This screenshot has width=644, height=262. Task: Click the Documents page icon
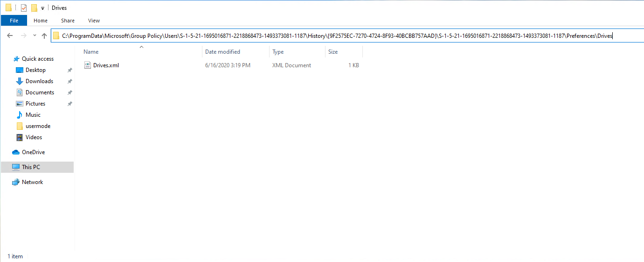(x=20, y=92)
